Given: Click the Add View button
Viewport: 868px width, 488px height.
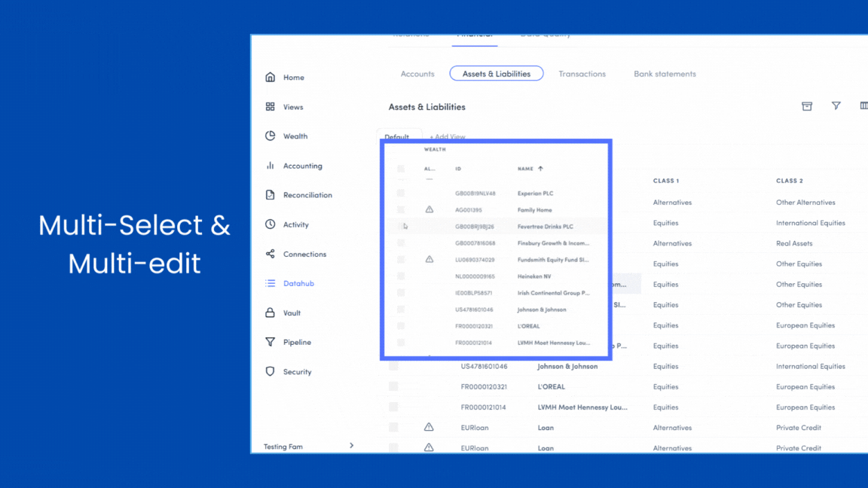Looking at the screenshot, I should pos(448,137).
